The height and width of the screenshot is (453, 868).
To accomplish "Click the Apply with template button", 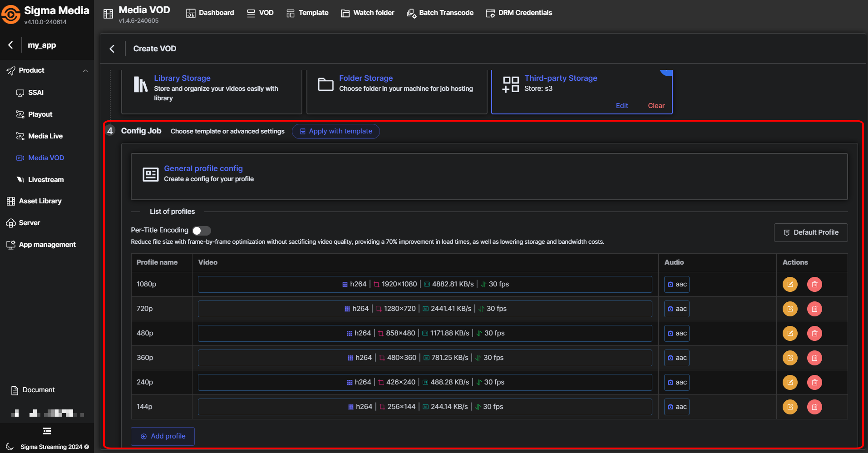I will 336,131.
